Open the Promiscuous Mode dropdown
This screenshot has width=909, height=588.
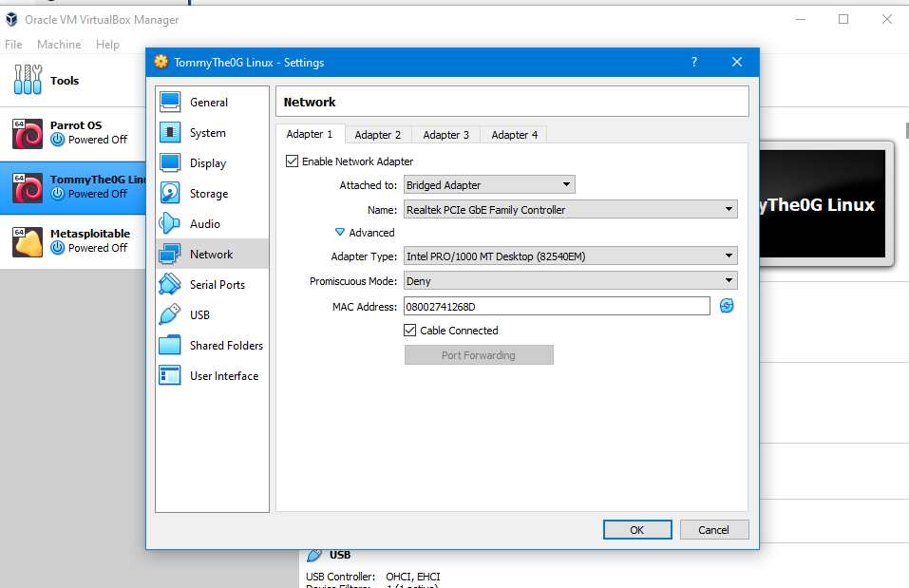pyautogui.click(x=571, y=280)
